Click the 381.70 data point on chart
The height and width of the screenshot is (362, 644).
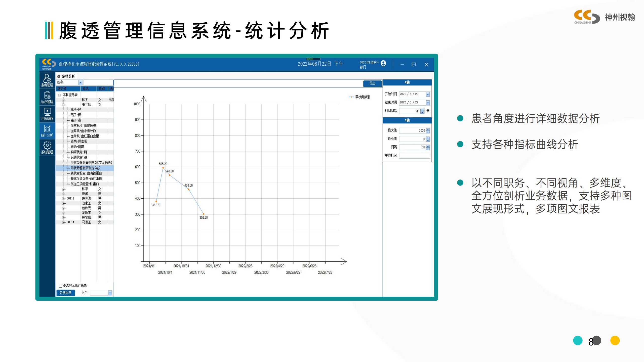pyautogui.click(x=156, y=201)
